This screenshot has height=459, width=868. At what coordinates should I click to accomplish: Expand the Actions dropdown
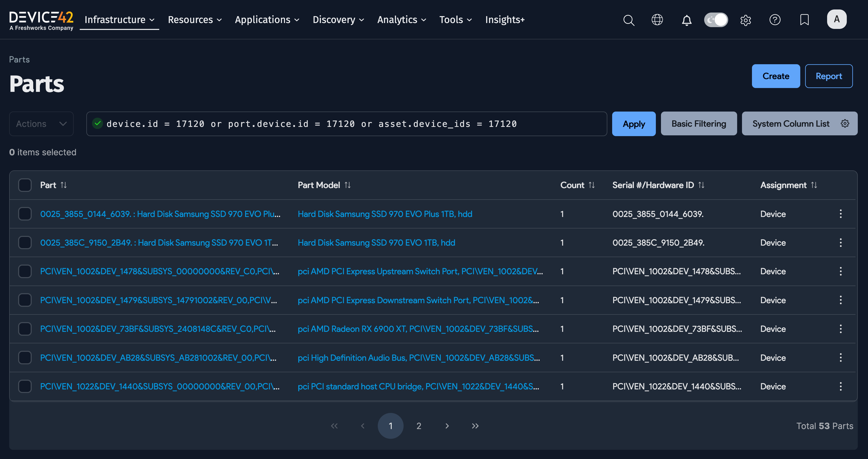pyautogui.click(x=41, y=124)
